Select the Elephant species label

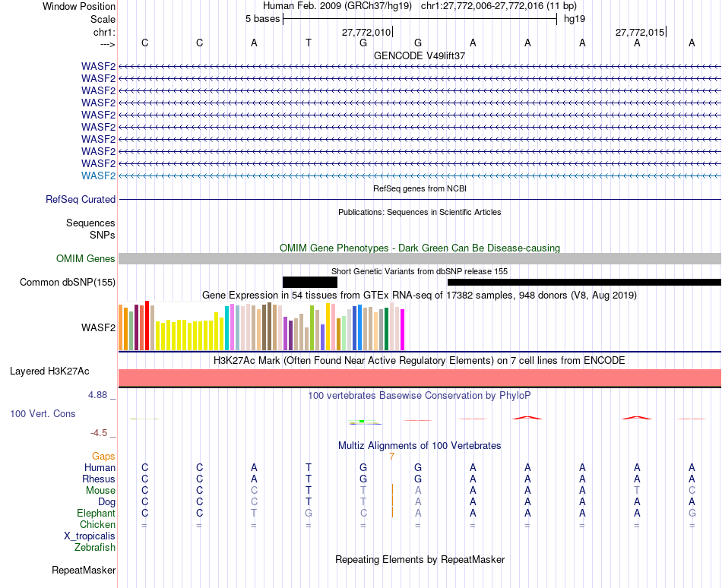pos(97,514)
